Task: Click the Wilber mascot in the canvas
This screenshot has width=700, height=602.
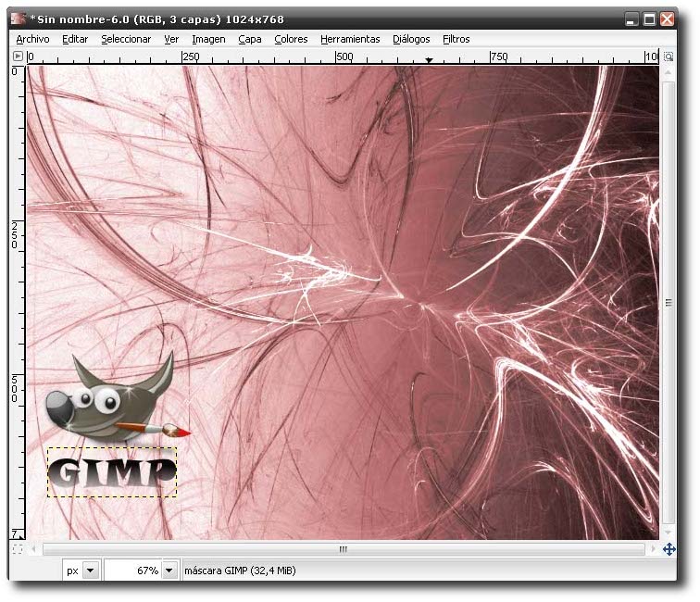Action: [x=117, y=397]
